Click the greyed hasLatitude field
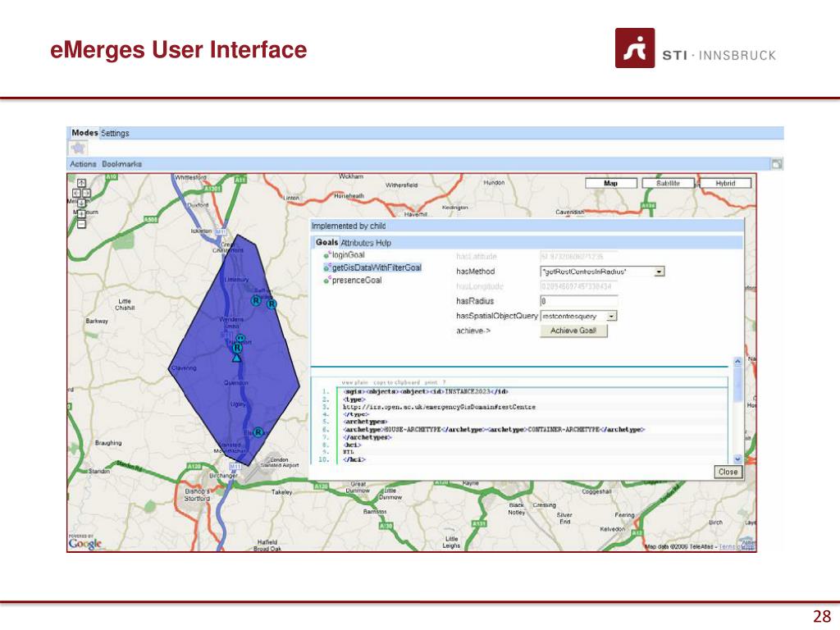 579,257
